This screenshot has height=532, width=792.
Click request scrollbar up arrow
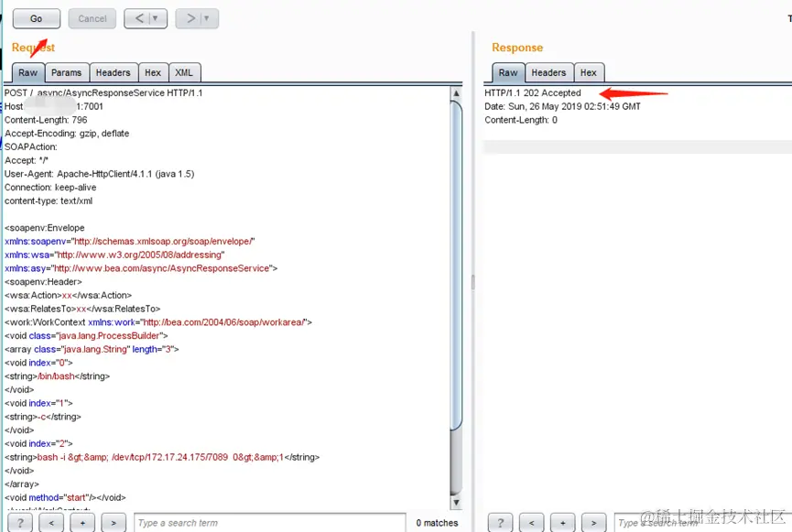456,93
